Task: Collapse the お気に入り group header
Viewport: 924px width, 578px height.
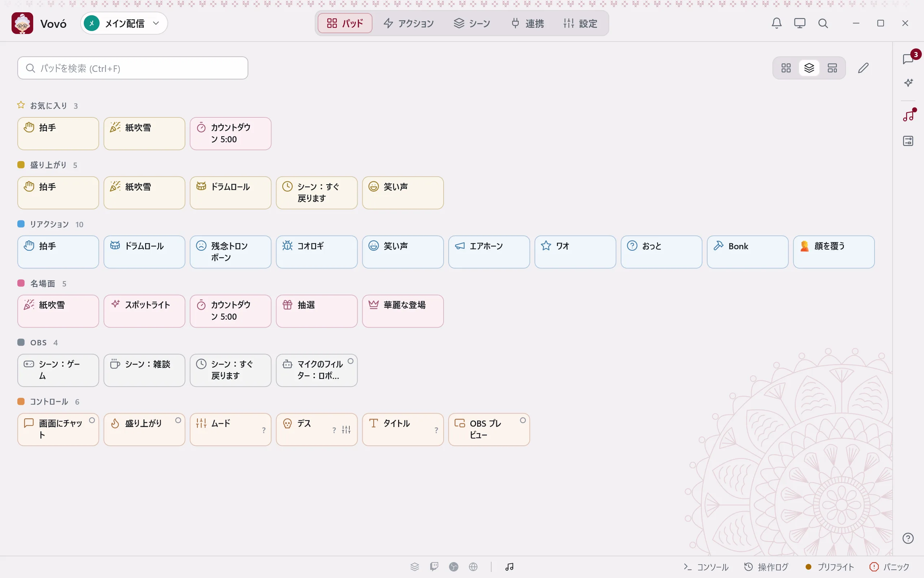Action: pyautogui.click(x=48, y=105)
